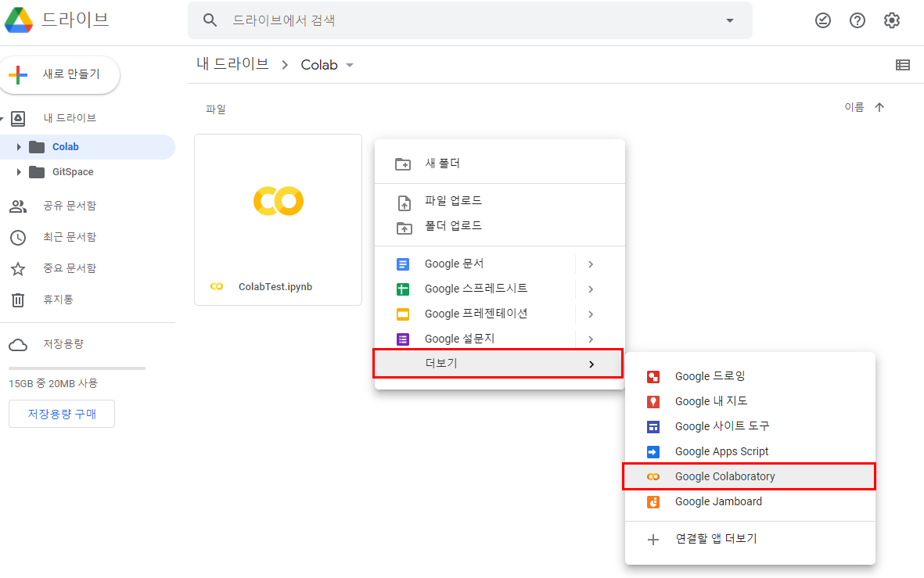The width and height of the screenshot is (924, 578).
Task: Open 저장용량 section
Action: (x=63, y=344)
